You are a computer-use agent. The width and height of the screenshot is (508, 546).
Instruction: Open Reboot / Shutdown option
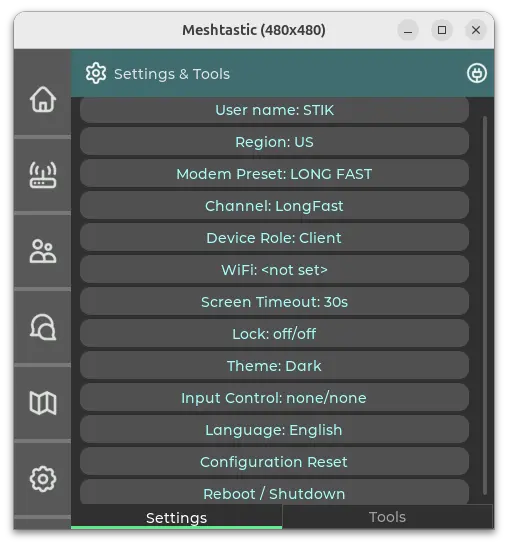[274, 492]
